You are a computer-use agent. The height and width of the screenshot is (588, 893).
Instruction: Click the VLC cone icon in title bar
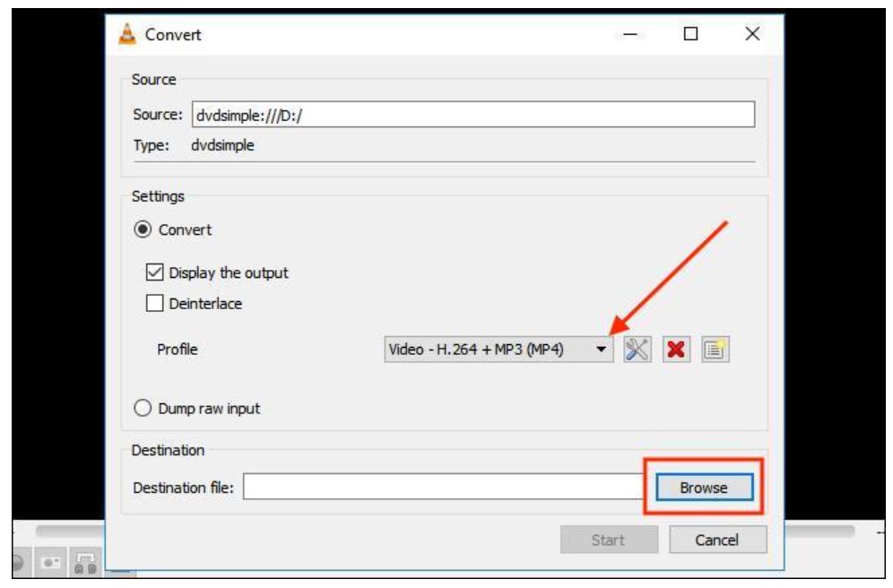[x=128, y=35]
